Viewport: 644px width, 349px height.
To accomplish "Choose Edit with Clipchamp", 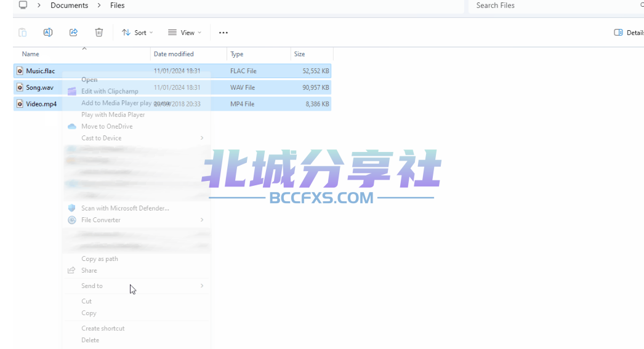I will click(136, 91).
